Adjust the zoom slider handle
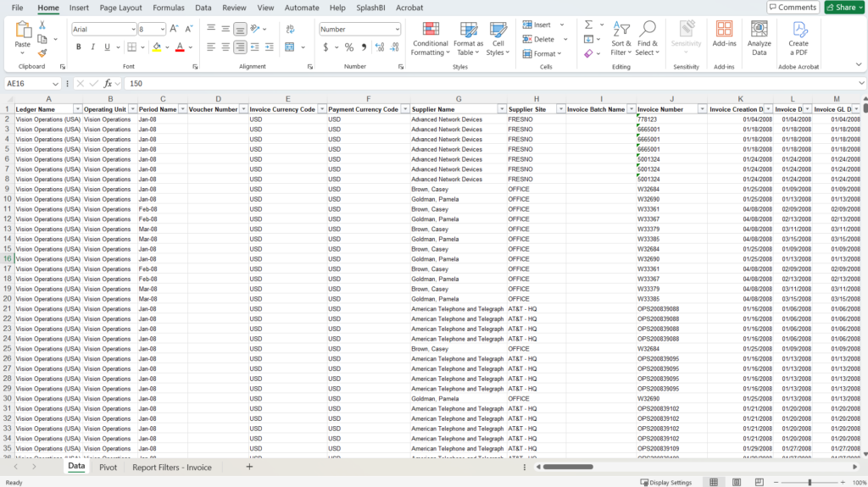 coord(810,483)
